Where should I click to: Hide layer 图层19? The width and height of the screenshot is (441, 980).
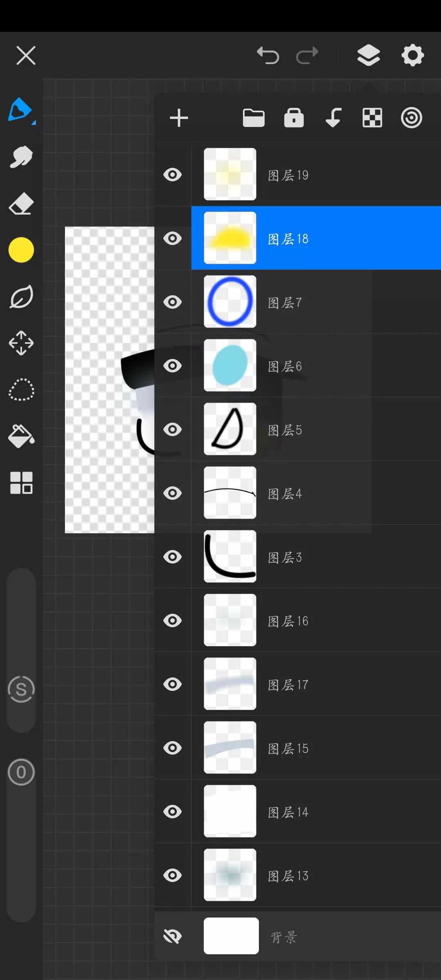[173, 175]
